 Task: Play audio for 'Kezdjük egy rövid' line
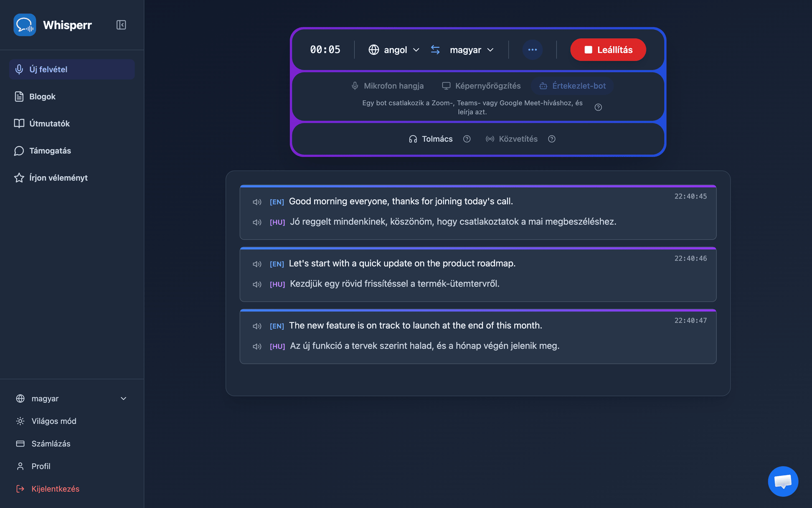(x=257, y=284)
